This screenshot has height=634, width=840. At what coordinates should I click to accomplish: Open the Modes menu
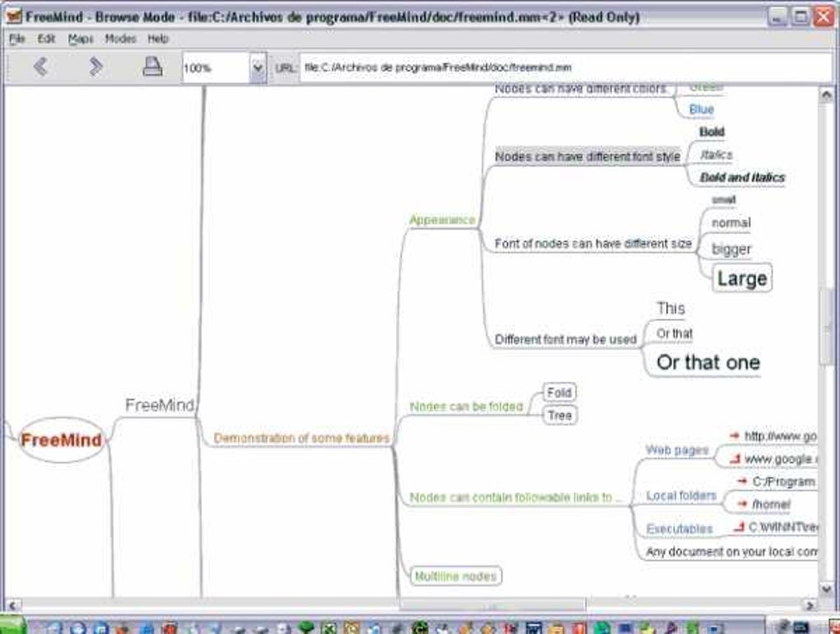(x=120, y=39)
